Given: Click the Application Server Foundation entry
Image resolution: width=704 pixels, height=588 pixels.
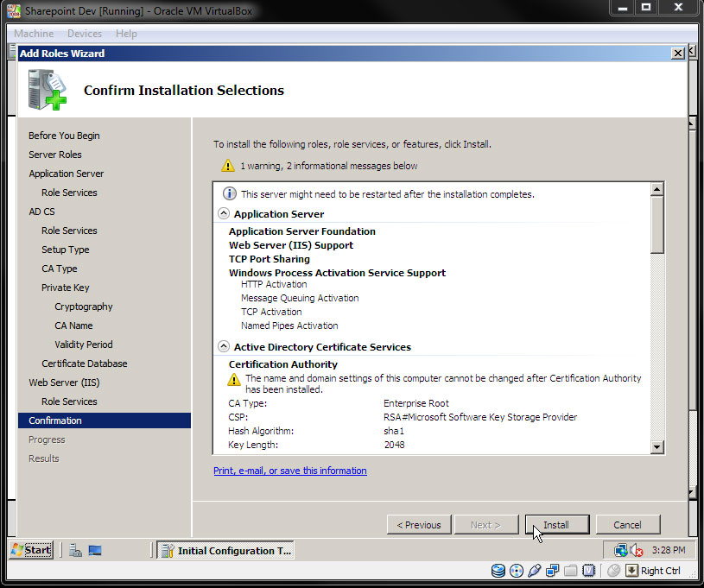Looking at the screenshot, I should pos(302,231).
